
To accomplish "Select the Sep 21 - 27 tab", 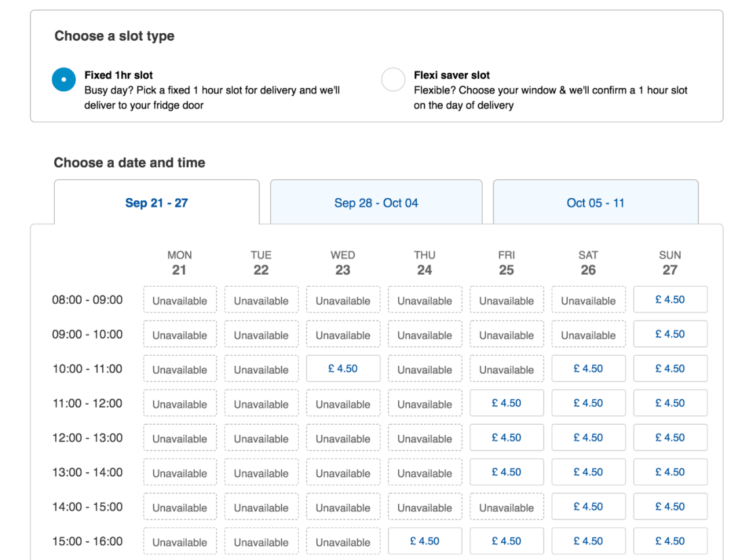I will [x=156, y=203].
